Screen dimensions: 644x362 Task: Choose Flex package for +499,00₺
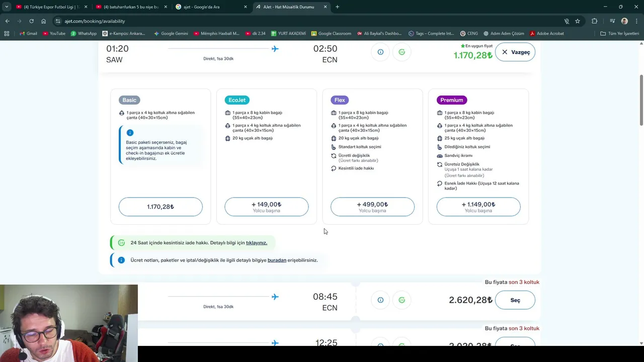point(372,207)
